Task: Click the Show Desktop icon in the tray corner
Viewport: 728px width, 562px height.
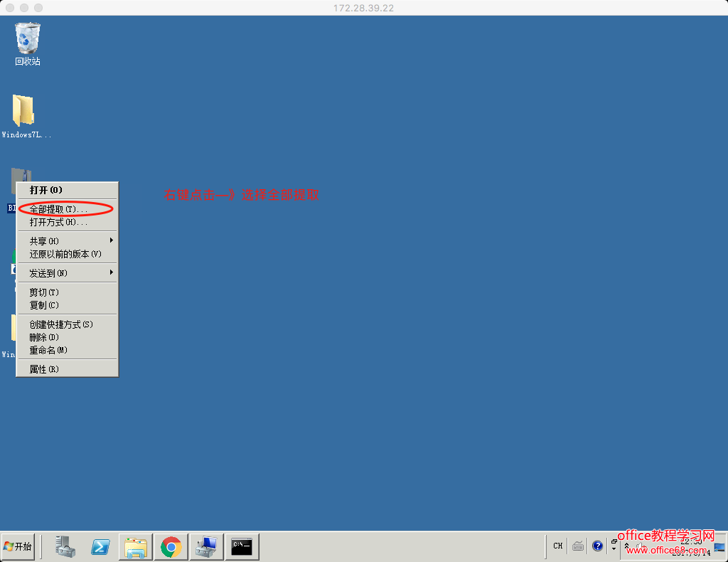Action: (x=719, y=547)
